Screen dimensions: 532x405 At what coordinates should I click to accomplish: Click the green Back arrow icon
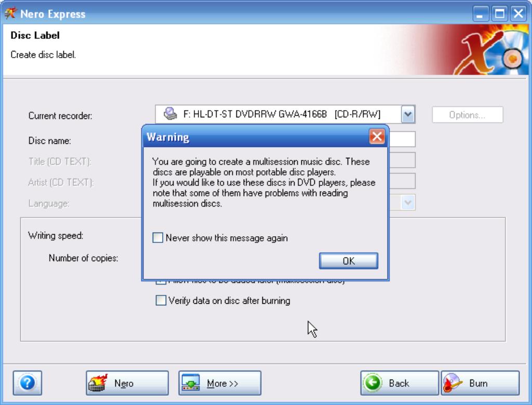point(373,383)
